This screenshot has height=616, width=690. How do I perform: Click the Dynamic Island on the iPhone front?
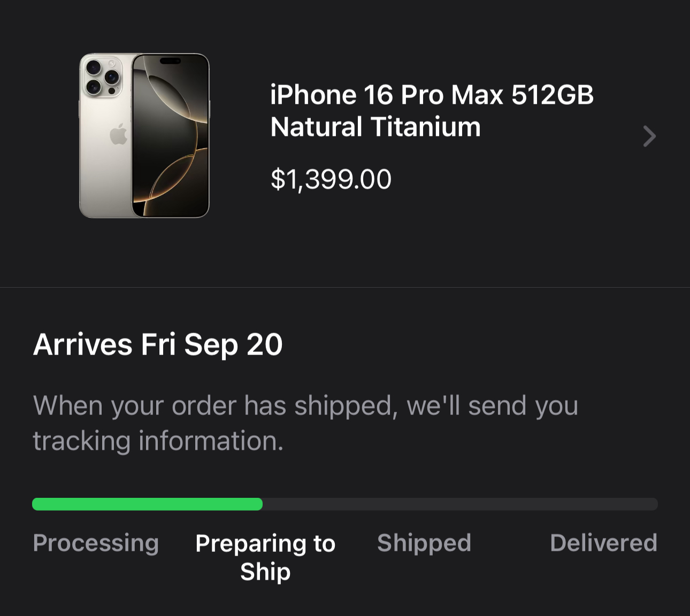(170, 61)
